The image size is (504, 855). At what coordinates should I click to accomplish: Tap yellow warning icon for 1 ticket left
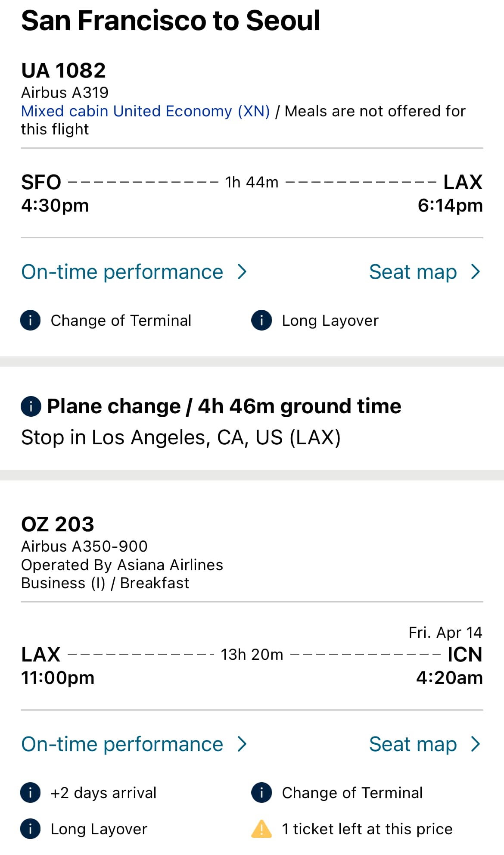[261, 829]
